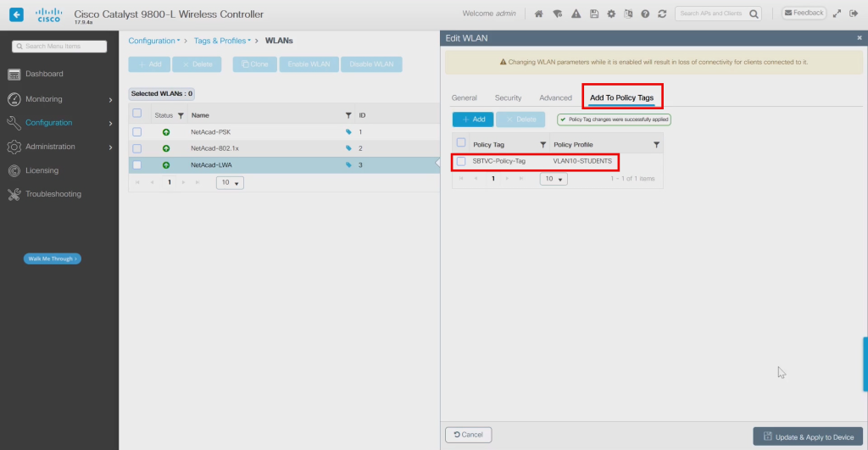The height and width of the screenshot is (450, 868).
Task: Click the Administration gear icon
Action: pos(14,147)
